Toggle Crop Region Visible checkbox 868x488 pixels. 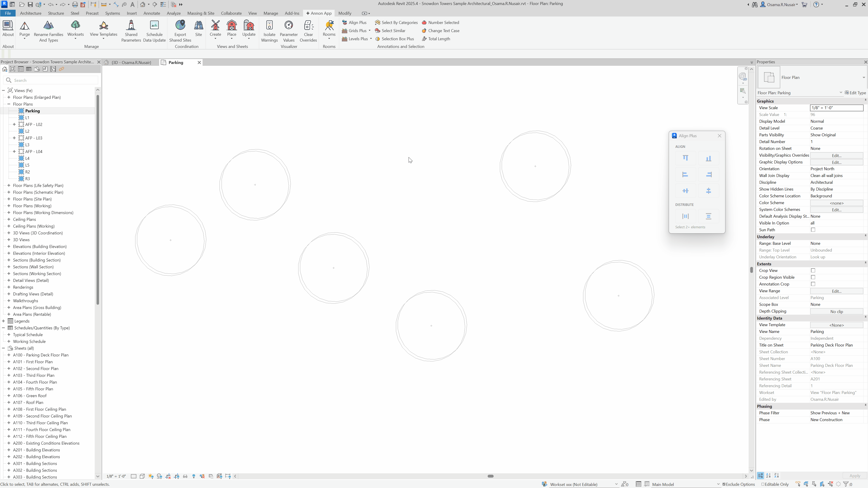coord(813,277)
